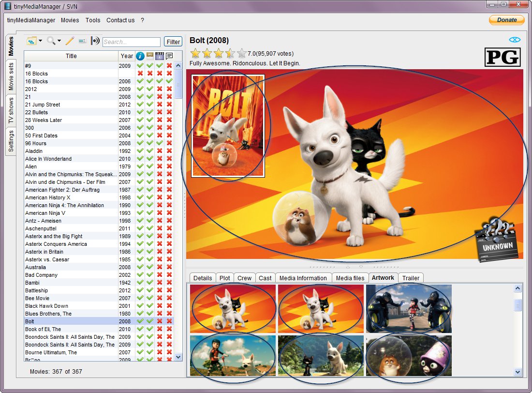Click the star rating for Bolt
The width and height of the screenshot is (532, 393).
pos(218,53)
